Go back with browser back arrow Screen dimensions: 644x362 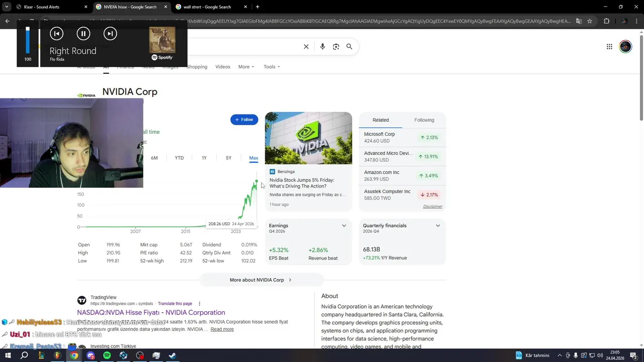(x=7, y=21)
